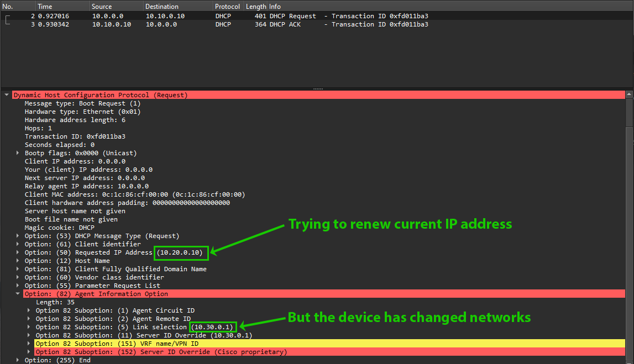Select packet 3 DHCP ACK row
Image resolution: width=634 pixels, height=364 pixels.
pos(317,24)
